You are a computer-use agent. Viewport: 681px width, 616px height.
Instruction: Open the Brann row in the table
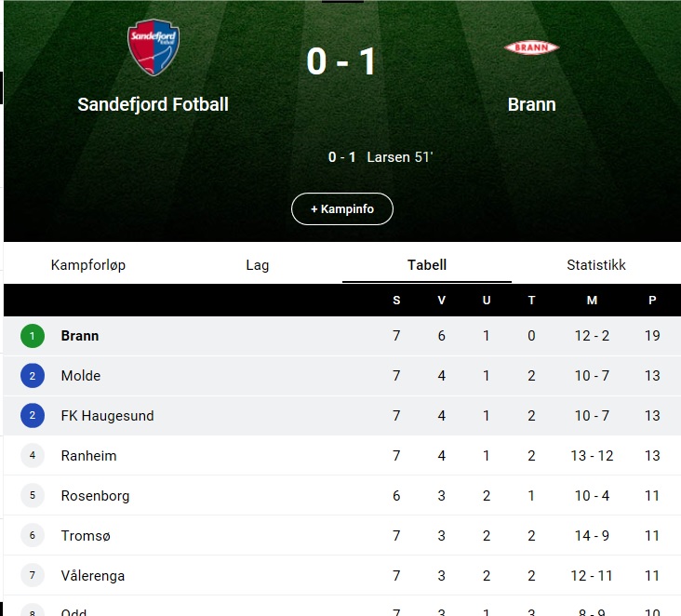(342, 336)
